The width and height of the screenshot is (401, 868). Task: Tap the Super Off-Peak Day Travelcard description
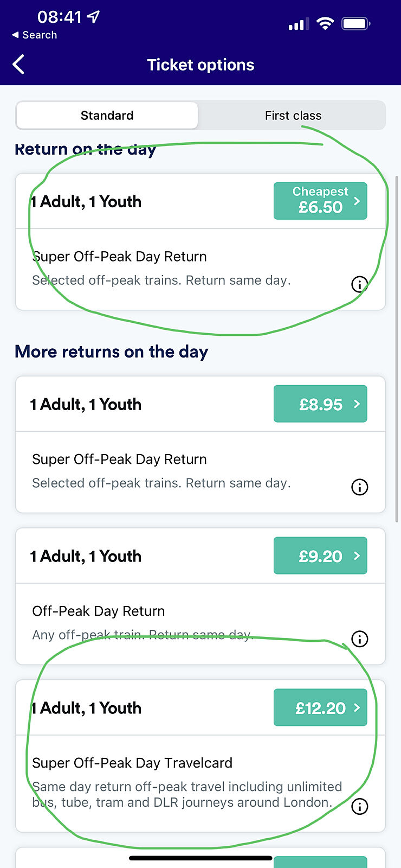coord(187,794)
